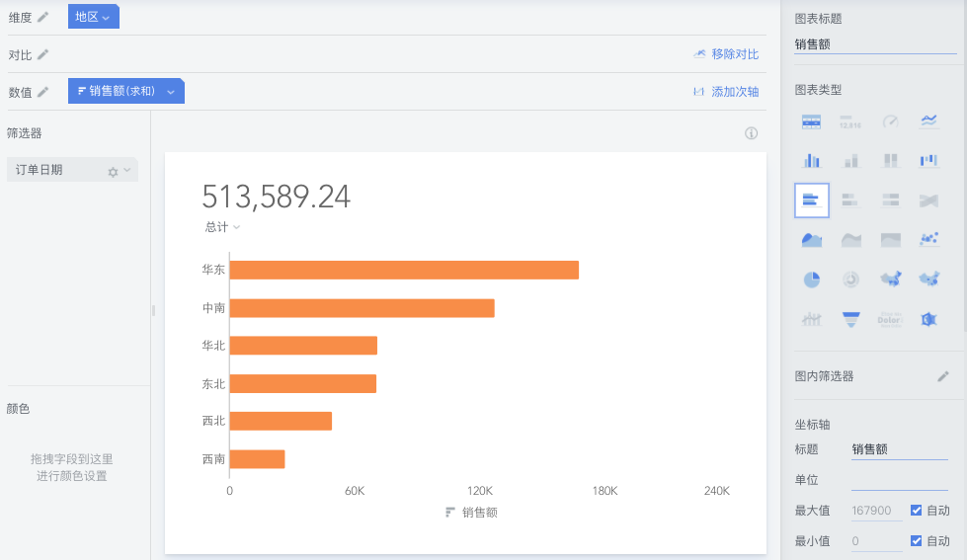
Task: Click the 西北 bar in chart
Action: pos(281,421)
